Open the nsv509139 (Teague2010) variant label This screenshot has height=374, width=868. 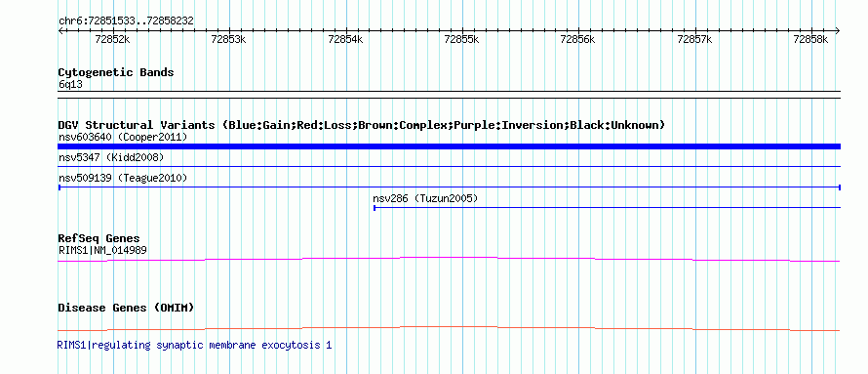[123, 179]
